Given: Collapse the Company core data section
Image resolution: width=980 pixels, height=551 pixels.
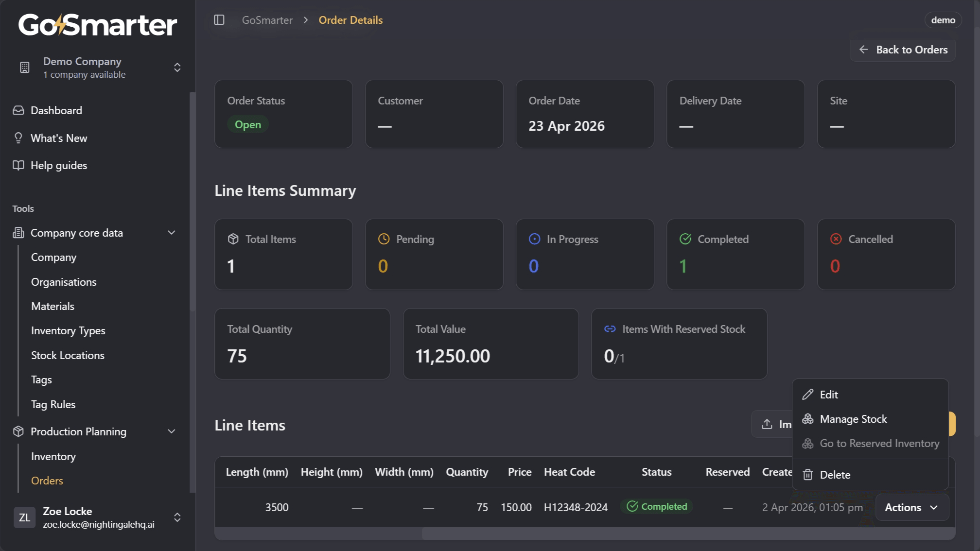Looking at the screenshot, I should [x=172, y=233].
